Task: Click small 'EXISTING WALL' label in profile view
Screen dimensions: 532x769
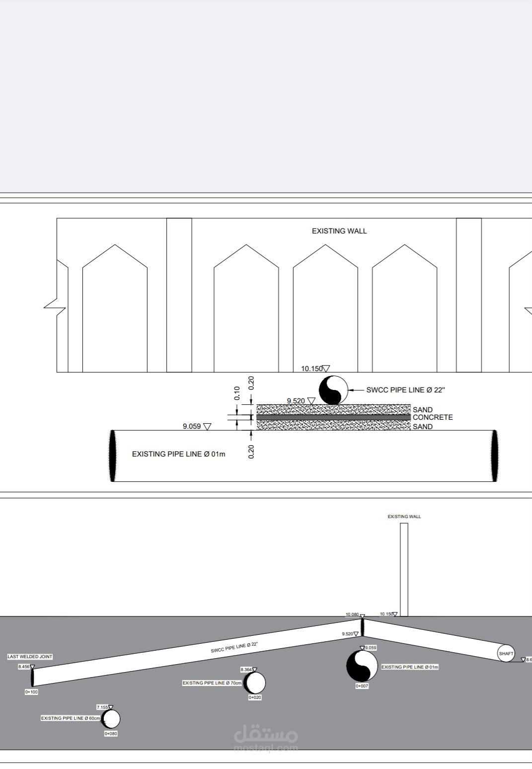Action: (404, 517)
